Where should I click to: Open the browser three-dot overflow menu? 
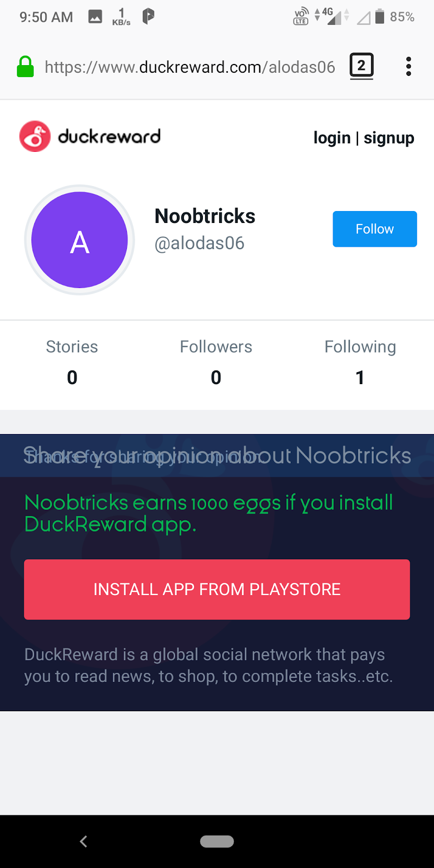[409, 66]
